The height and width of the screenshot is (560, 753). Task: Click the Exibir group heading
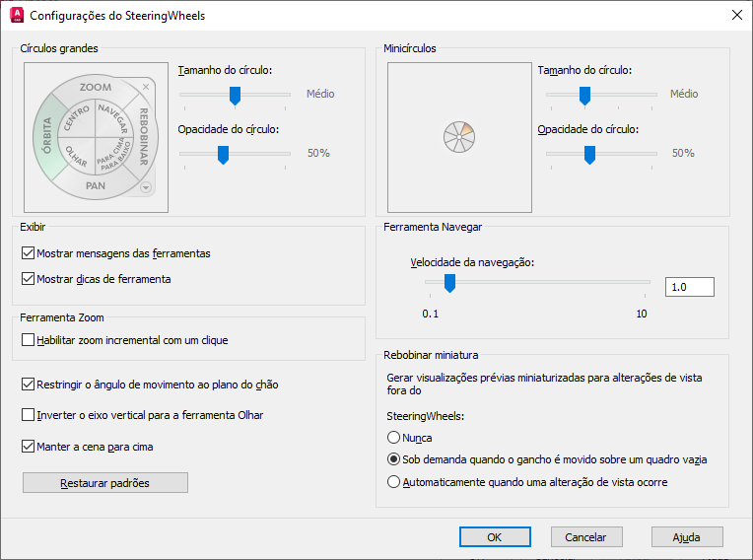point(33,227)
